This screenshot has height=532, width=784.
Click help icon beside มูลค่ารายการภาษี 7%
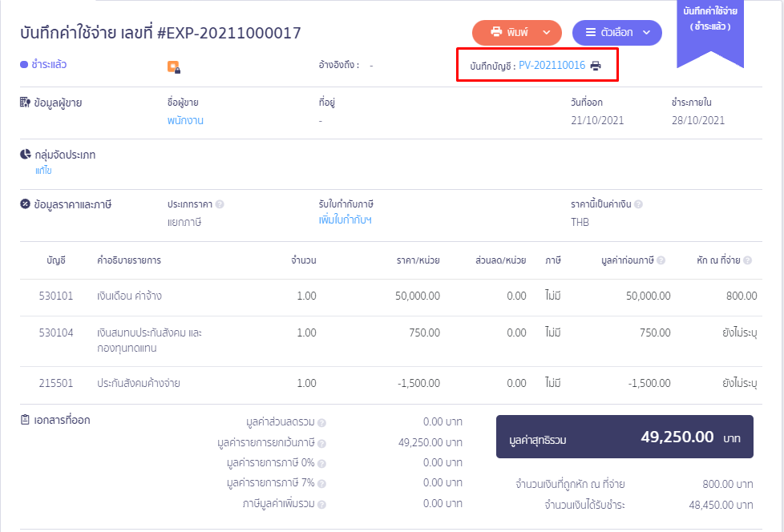pos(321,484)
